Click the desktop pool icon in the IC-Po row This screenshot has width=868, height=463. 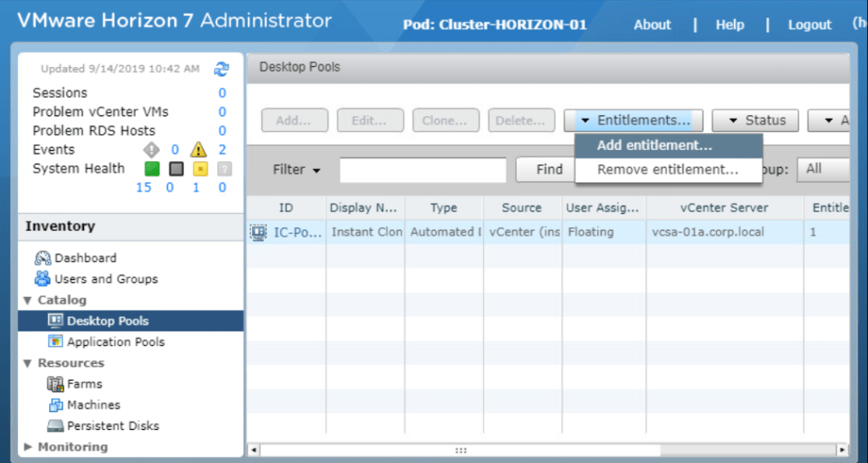[258, 232]
